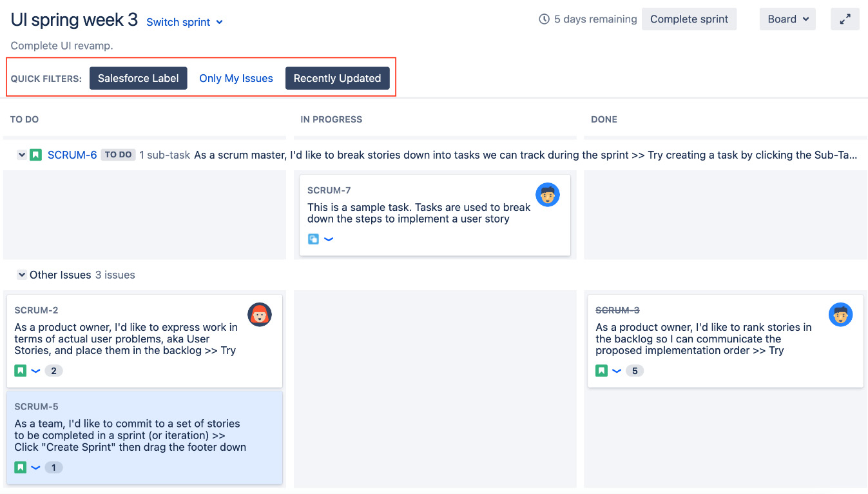The image size is (868, 494).
Task: Click the fullscreen expand arrows icon
Action: (x=845, y=19)
